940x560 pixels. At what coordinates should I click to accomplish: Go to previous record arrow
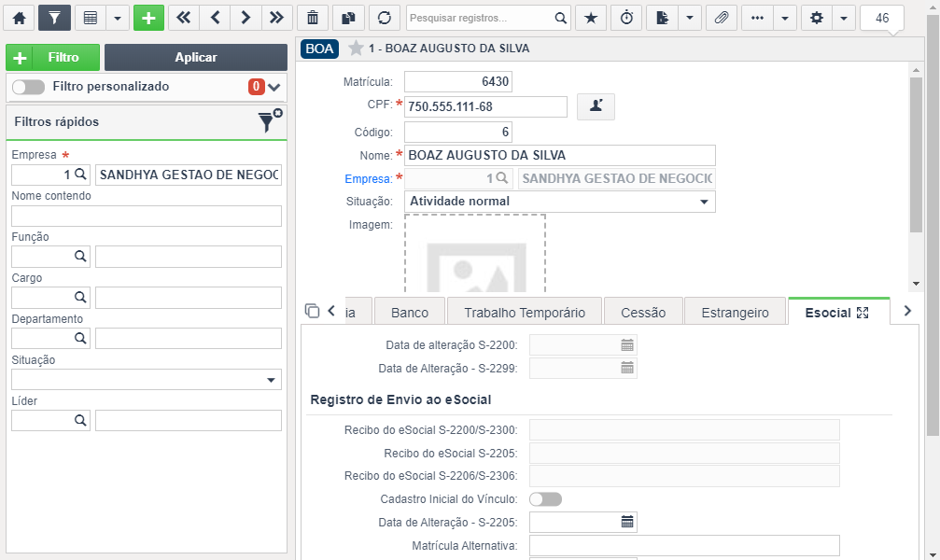(216, 18)
